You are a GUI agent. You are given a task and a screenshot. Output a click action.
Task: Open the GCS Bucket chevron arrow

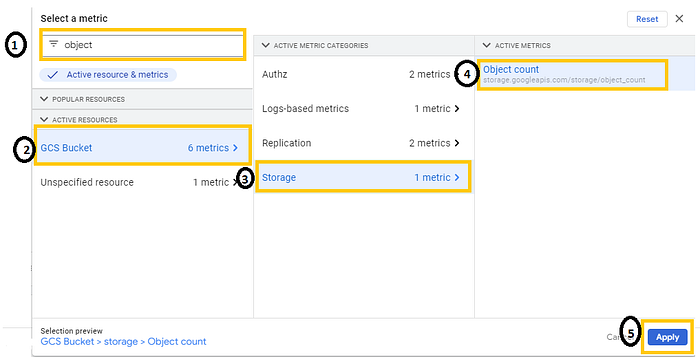(x=235, y=148)
